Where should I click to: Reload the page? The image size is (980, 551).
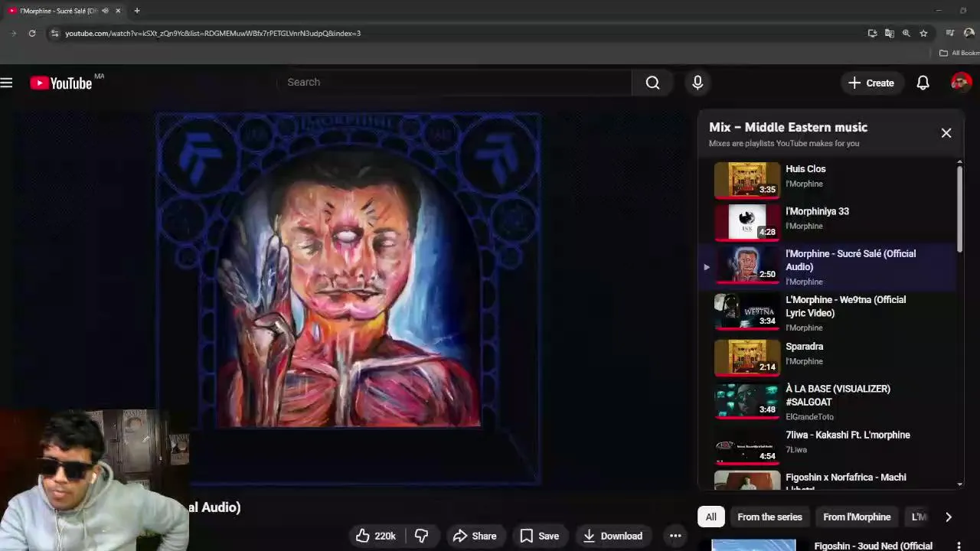(x=32, y=34)
